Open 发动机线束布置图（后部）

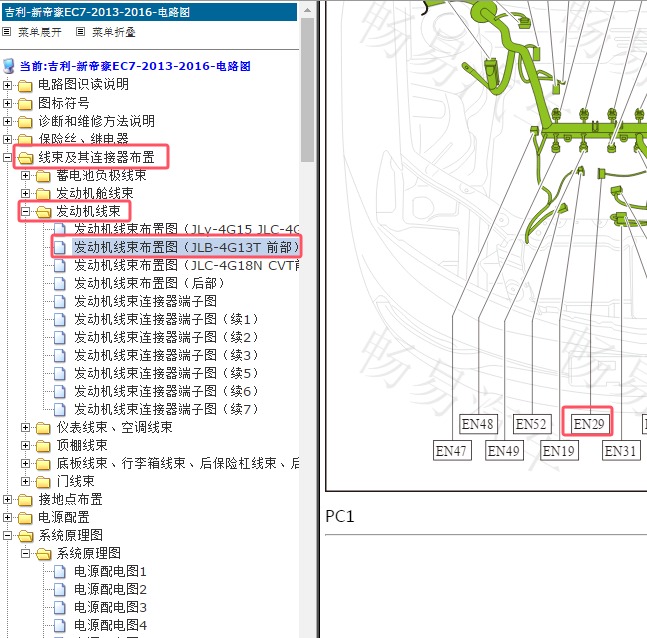pos(149,284)
